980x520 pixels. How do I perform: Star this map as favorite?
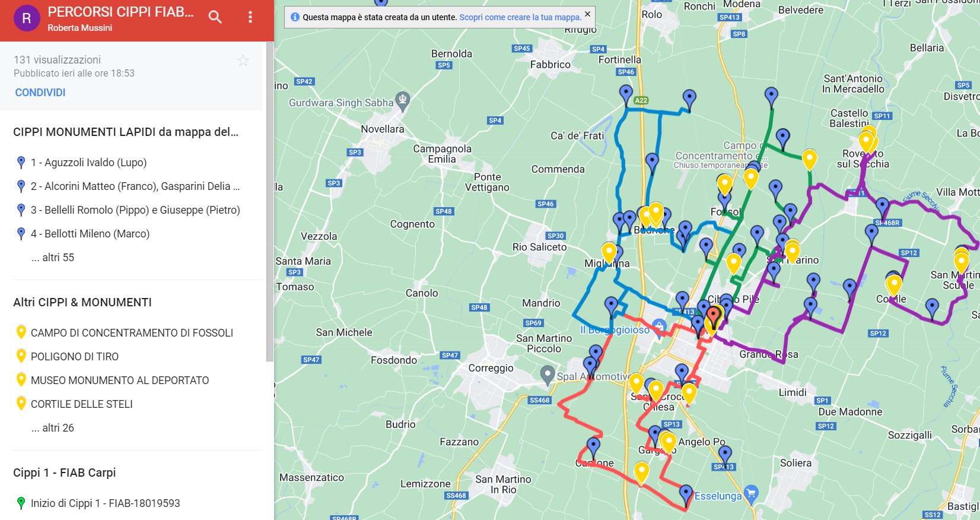(x=243, y=61)
